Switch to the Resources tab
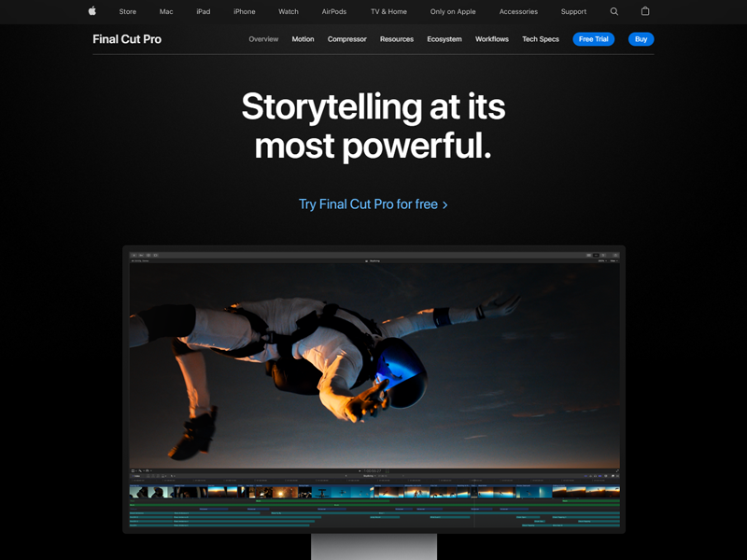Image resolution: width=747 pixels, height=560 pixels. 397,39
